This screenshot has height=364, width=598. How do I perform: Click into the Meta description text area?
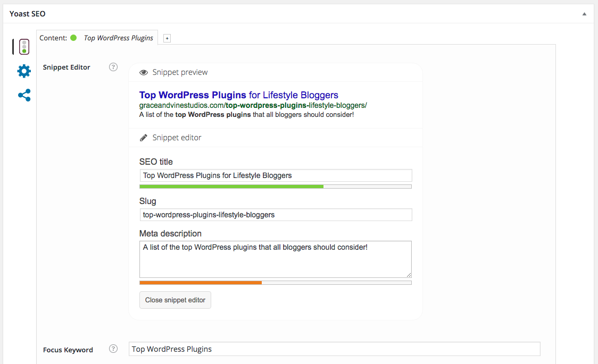coord(275,259)
